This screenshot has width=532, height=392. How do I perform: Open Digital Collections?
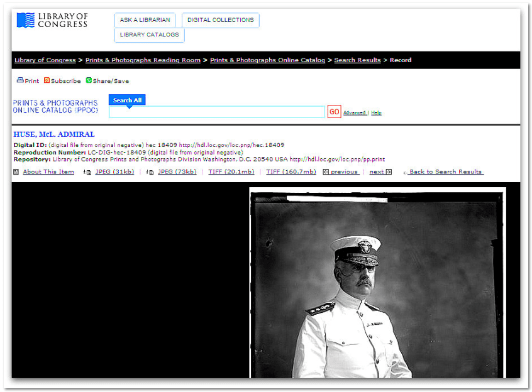221,20
